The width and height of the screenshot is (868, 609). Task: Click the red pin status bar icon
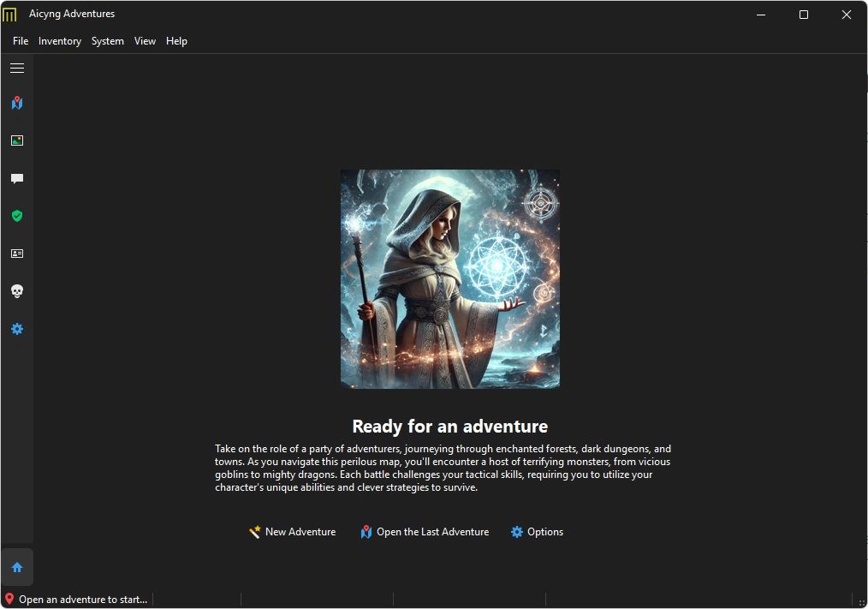(x=9, y=599)
